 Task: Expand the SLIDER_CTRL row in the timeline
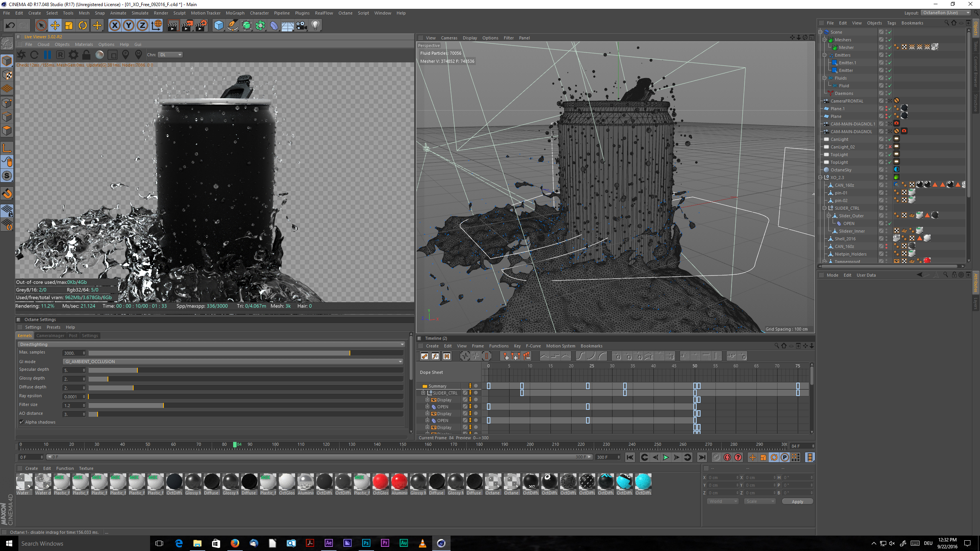423,393
